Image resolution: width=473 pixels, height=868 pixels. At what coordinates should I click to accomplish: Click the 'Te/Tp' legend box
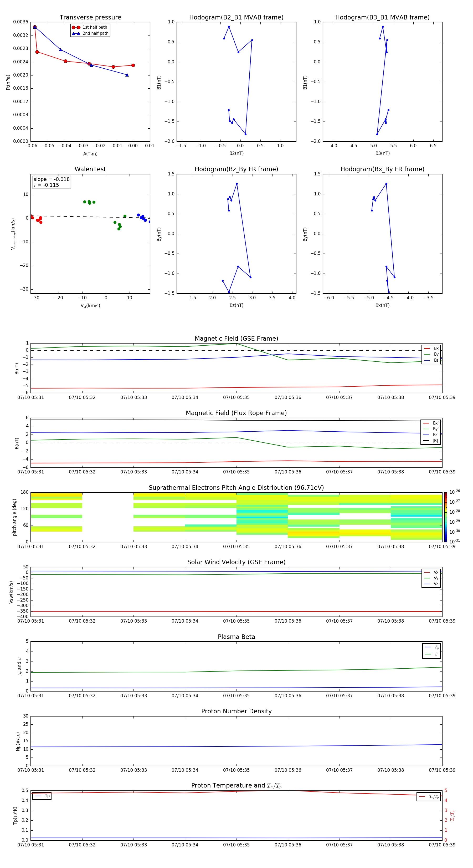pos(428,796)
